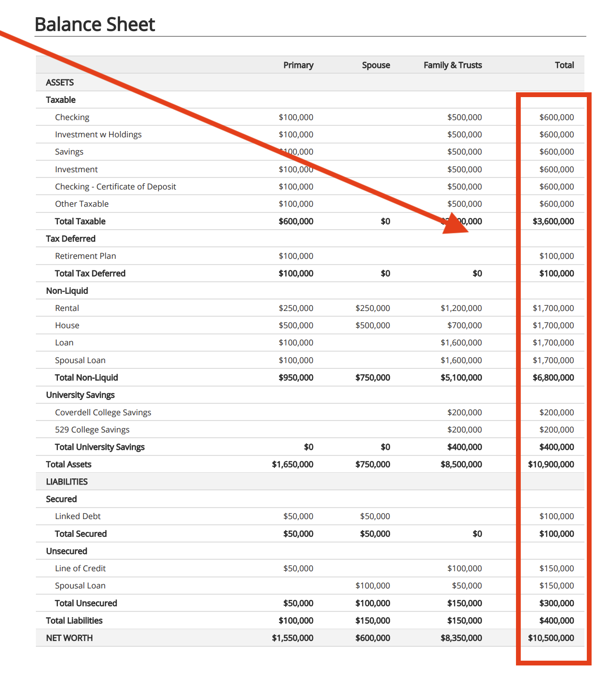616x698 pixels.
Task: Click the Total Non-Liquid Primary value $950,000
Action: [296, 377]
